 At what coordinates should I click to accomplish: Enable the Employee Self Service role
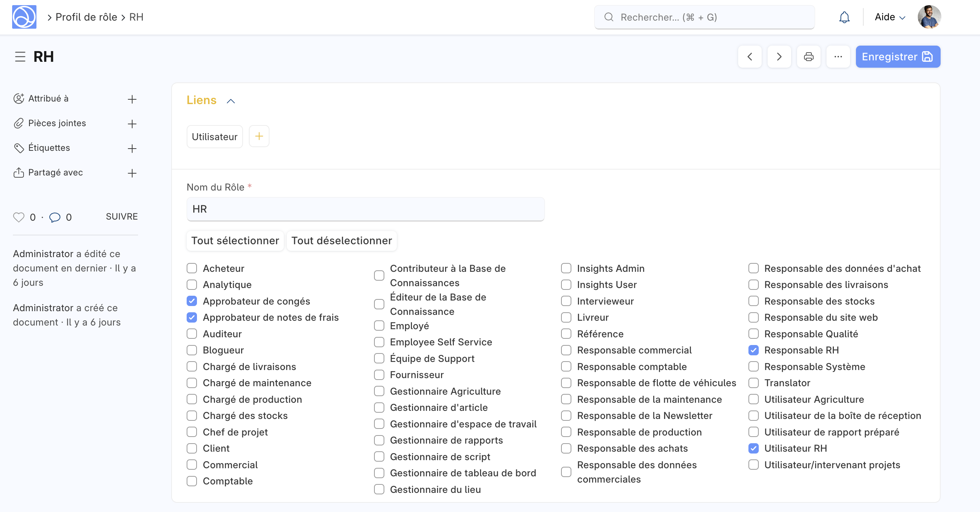[x=379, y=342]
